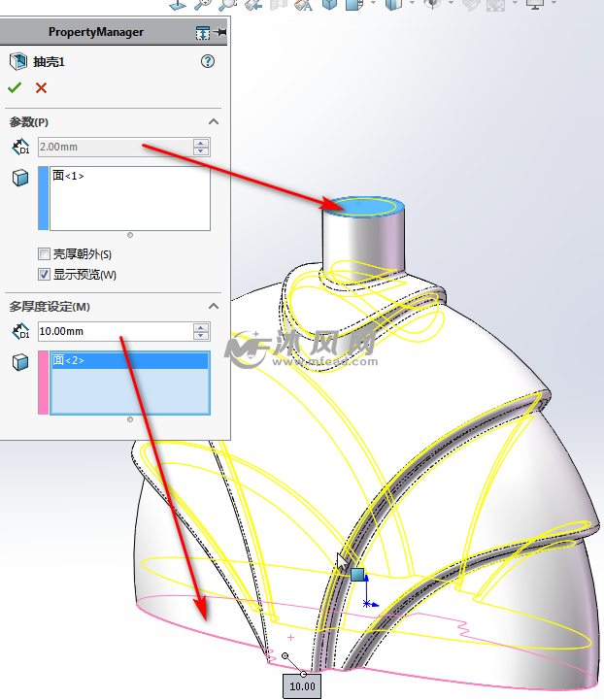Select 面<2> in the multi-thickness faces list

click(129, 360)
